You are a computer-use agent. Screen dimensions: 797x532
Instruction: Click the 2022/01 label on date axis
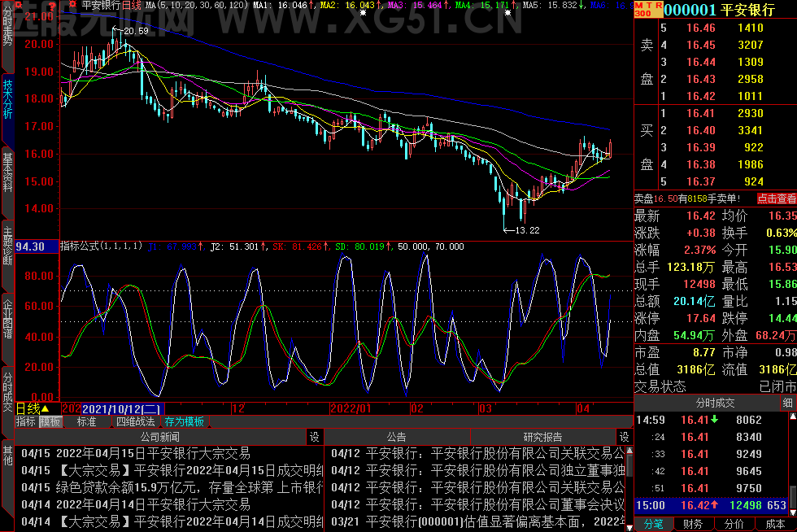coord(351,408)
